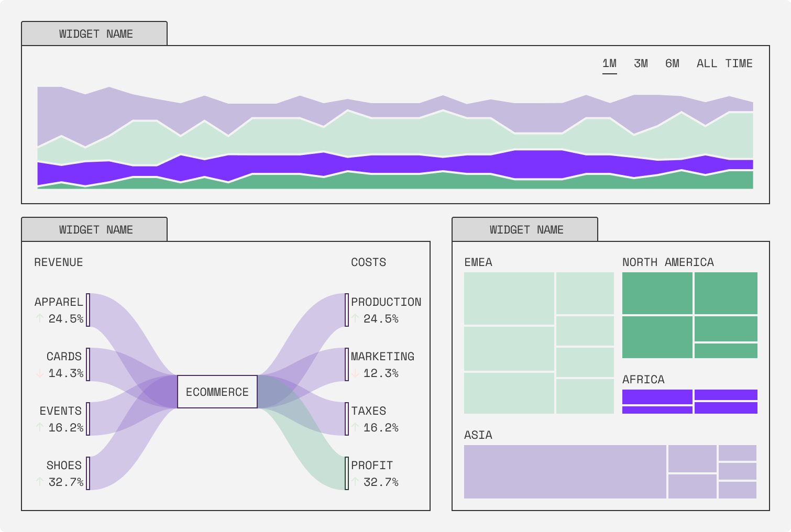This screenshot has width=791, height=532.
Task: Switch to ALL TIME view
Action: point(724,63)
